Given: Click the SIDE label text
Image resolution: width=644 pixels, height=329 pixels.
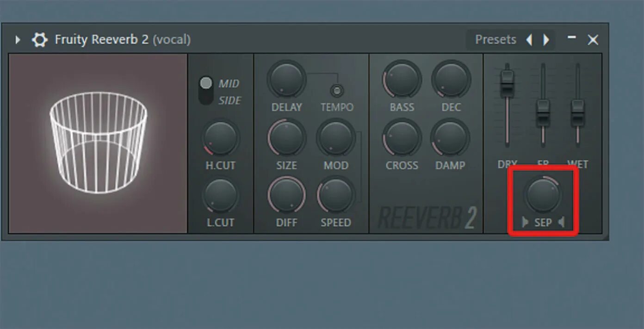Looking at the screenshot, I should click(230, 100).
